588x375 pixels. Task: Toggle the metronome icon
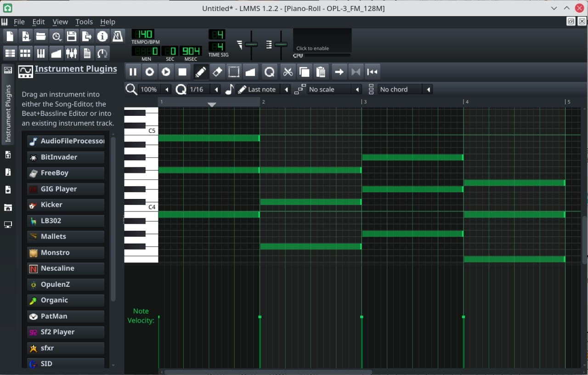[118, 36]
